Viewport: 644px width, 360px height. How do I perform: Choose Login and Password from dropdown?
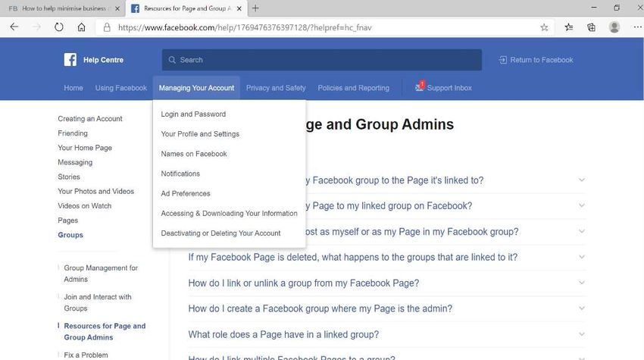pyautogui.click(x=193, y=114)
